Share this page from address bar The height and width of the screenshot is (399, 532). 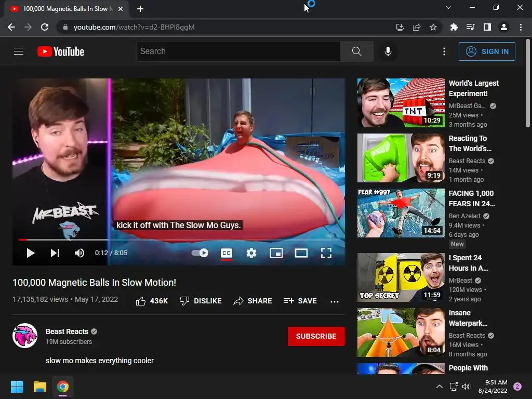tap(417, 27)
